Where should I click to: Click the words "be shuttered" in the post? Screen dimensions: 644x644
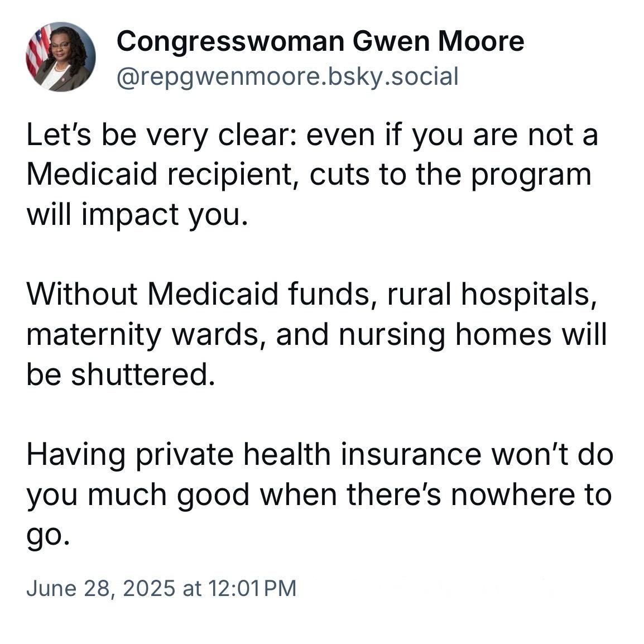pyautogui.click(x=121, y=374)
